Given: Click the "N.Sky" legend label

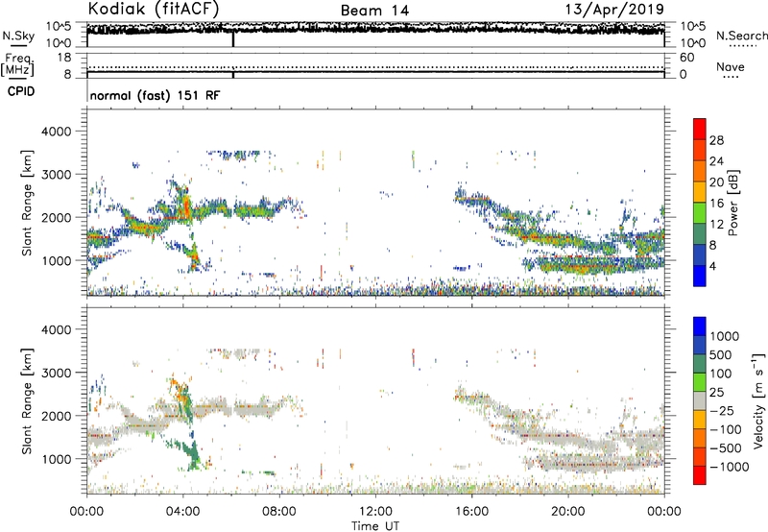Looking at the screenshot, I should [18, 36].
